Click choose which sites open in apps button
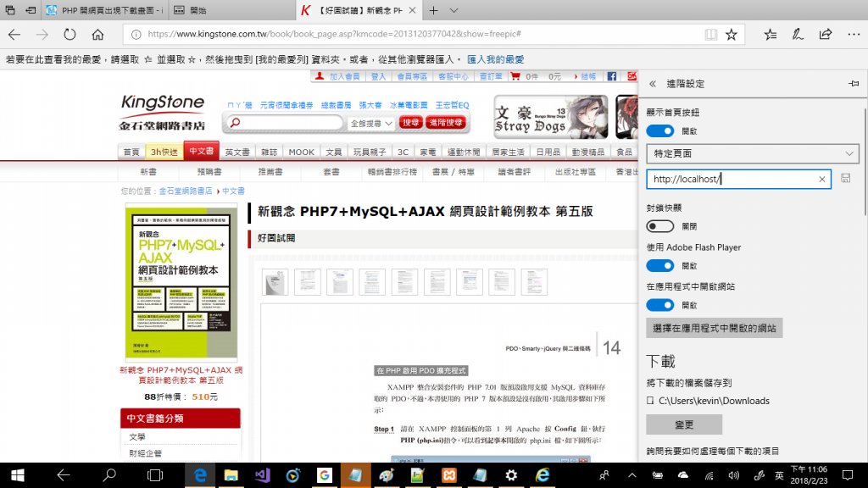The height and width of the screenshot is (488, 868). pyautogui.click(x=714, y=328)
